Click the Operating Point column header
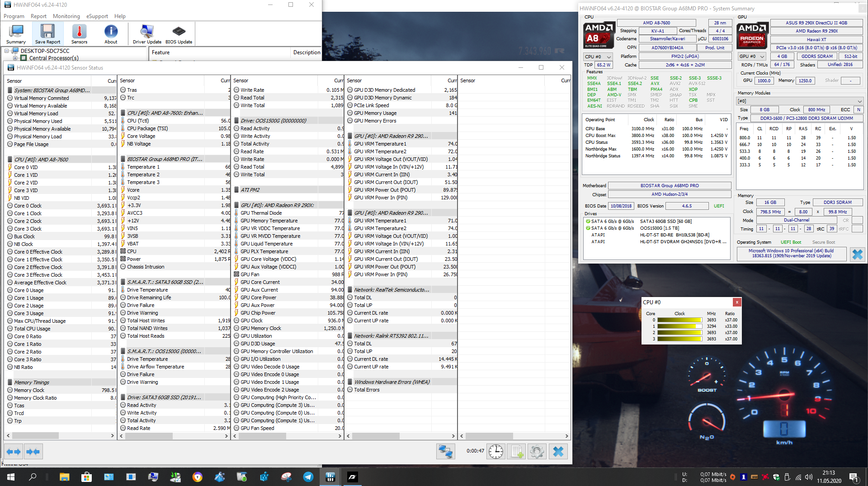 (x=600, y=120)
